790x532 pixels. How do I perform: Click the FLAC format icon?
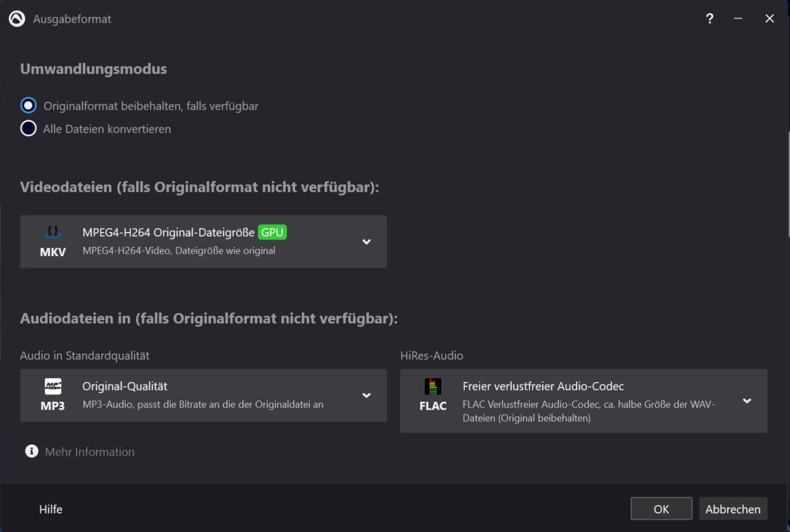(x=433, y=396)
